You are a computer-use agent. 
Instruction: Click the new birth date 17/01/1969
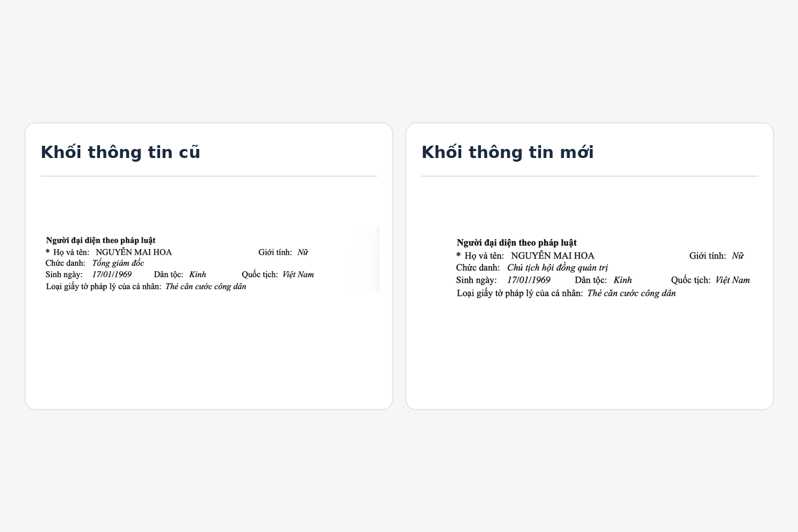528,280
